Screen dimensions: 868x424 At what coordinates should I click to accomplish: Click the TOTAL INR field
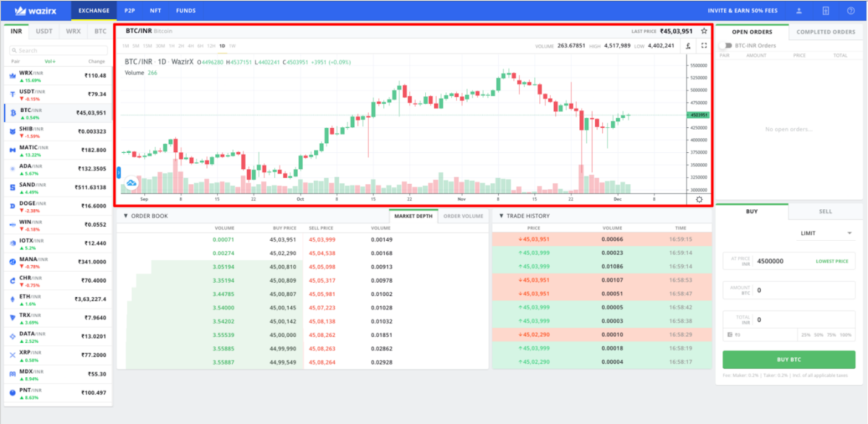pos(789,320)
